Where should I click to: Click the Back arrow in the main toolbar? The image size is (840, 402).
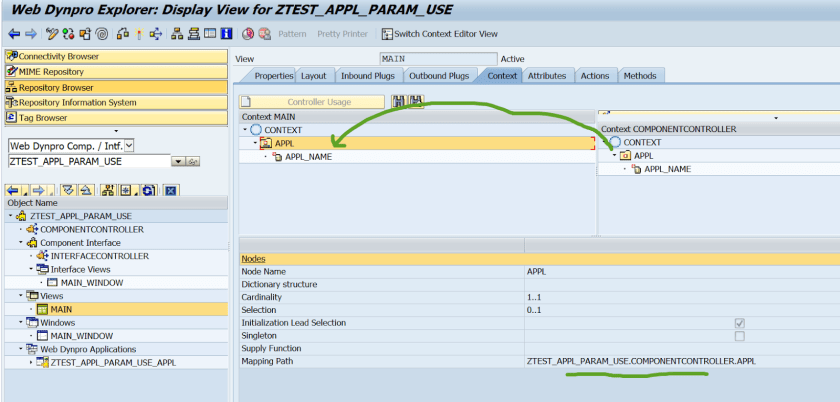click(14, 33)
